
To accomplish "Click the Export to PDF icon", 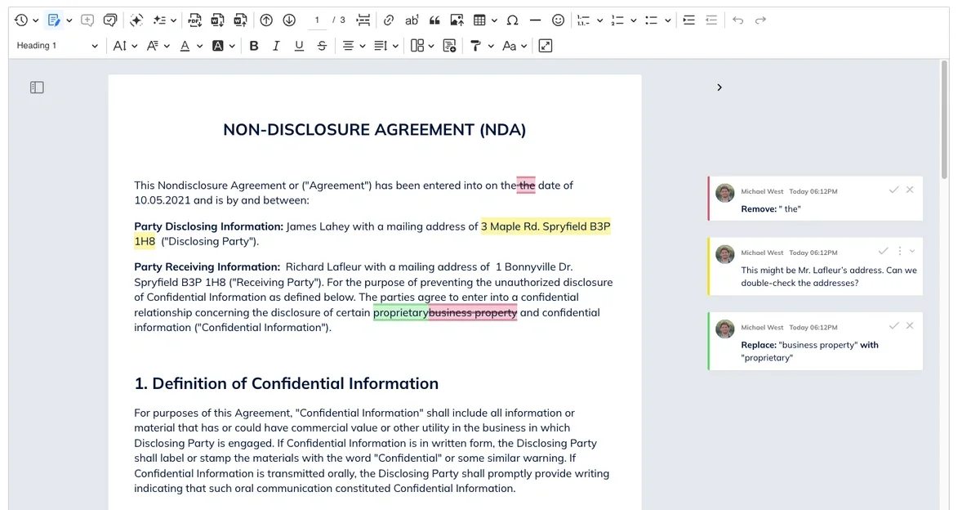I will coord(194,20).
